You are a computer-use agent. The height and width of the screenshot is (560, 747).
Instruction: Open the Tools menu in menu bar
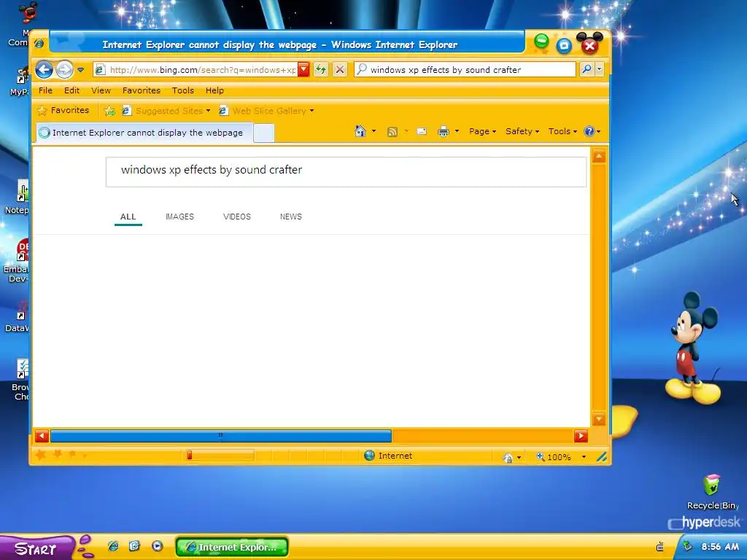click(x=183, y=90)
